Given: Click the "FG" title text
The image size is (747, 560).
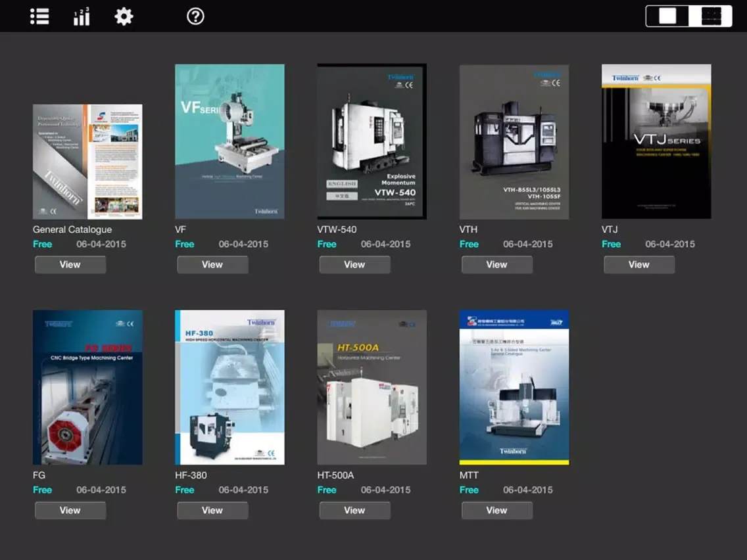Looking at the screenshot, I should point(39,475).
